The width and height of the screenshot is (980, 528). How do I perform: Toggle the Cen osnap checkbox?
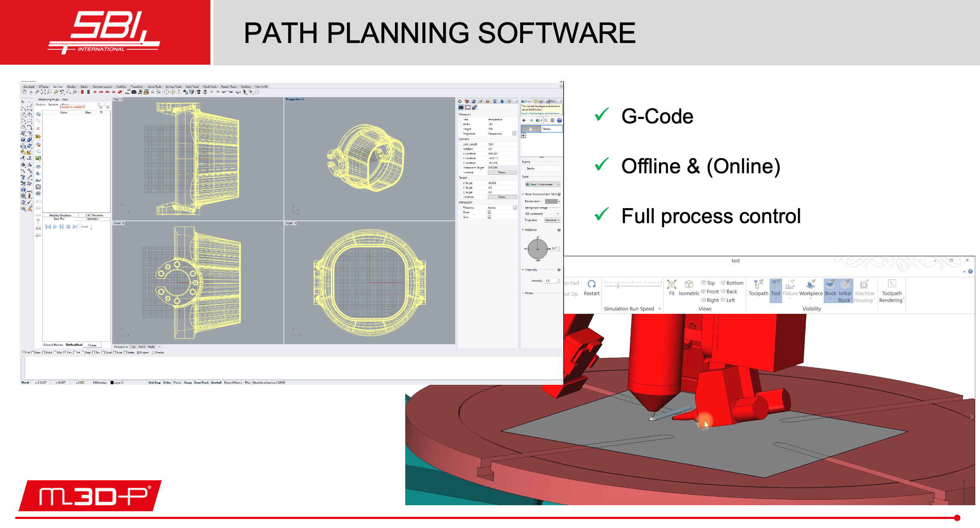(x=65, y=353)
